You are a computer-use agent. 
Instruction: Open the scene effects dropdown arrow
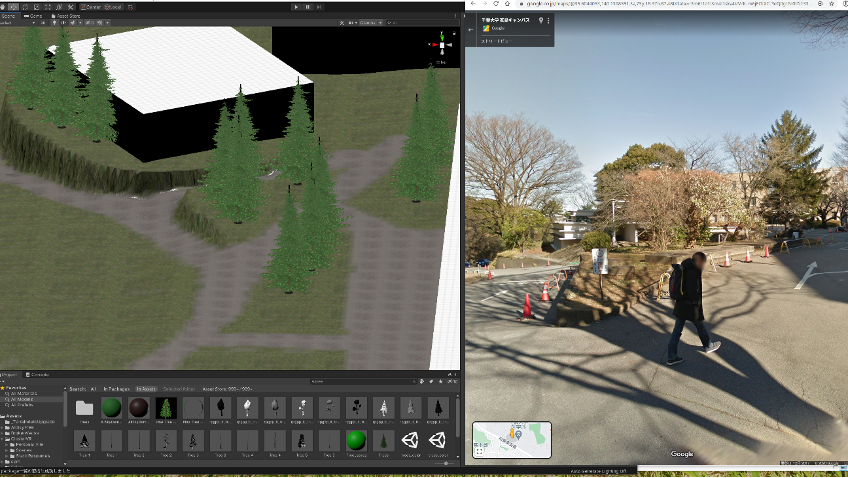(x=80, y=23)
